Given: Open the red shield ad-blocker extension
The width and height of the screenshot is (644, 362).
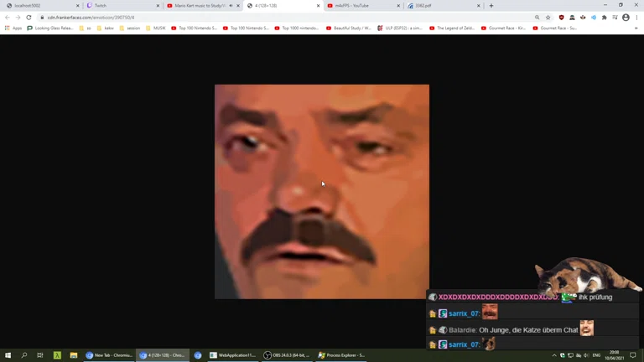Looking at the screenshot, I should coord(562,18).
